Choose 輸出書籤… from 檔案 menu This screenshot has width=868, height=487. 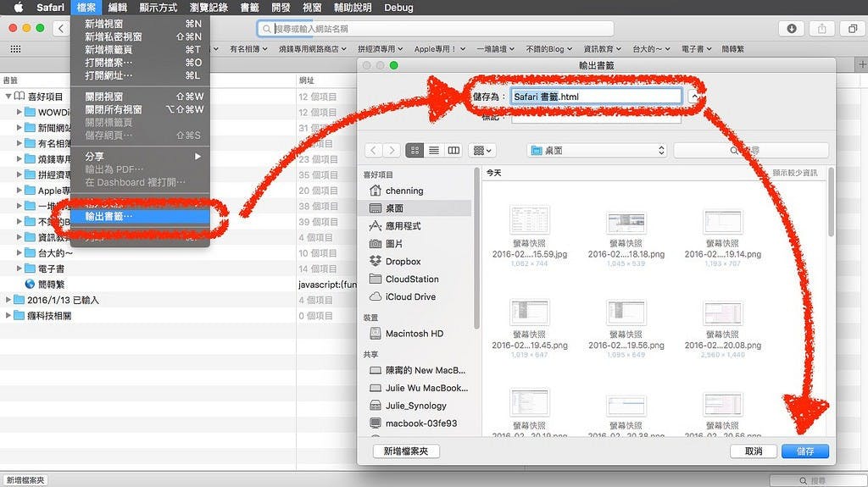(140, 216)
